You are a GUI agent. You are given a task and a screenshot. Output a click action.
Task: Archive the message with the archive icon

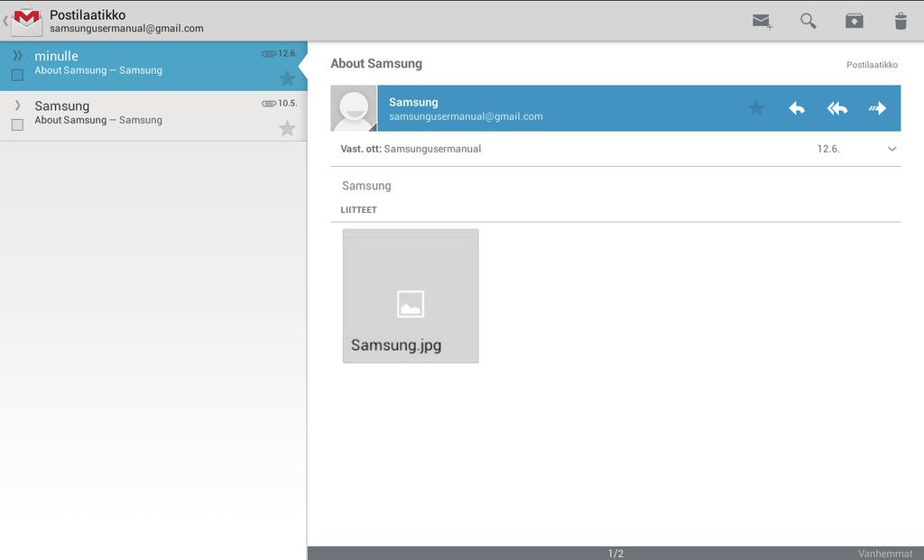(854, 21)
